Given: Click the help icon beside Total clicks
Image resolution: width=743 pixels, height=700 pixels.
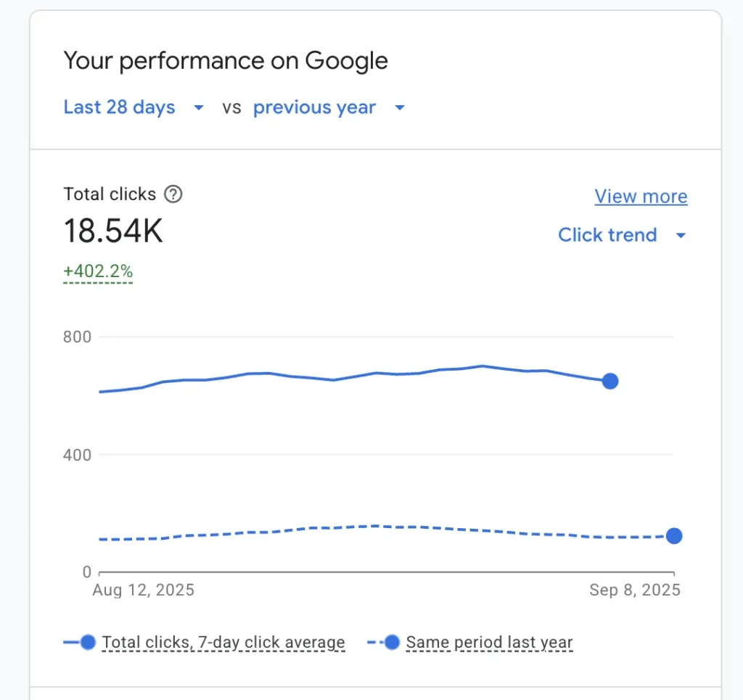Looking at the screenshot, I should click(x=173, y=194).
